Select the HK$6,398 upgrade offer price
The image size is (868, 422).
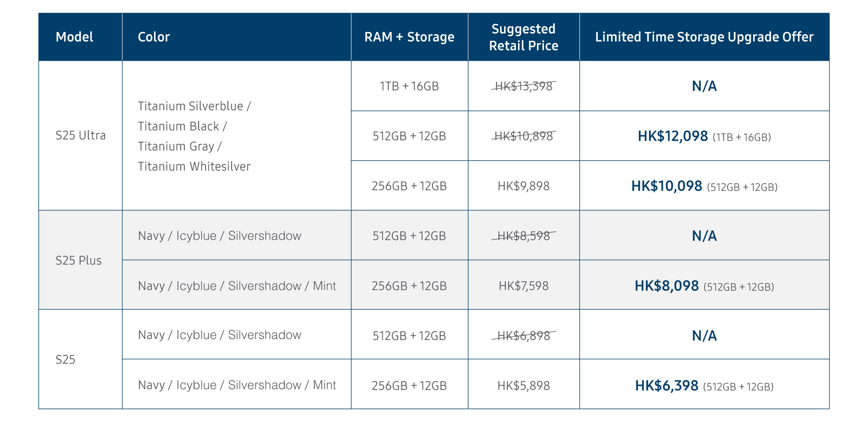(x=667, y=385)
